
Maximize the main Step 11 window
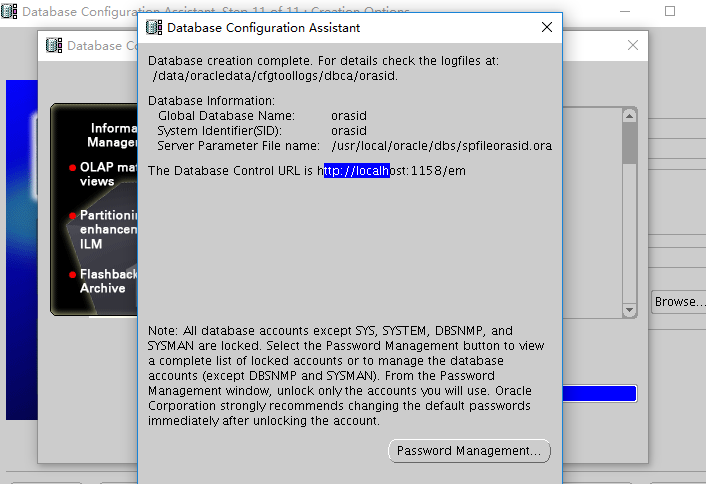(x=670, y=11)
